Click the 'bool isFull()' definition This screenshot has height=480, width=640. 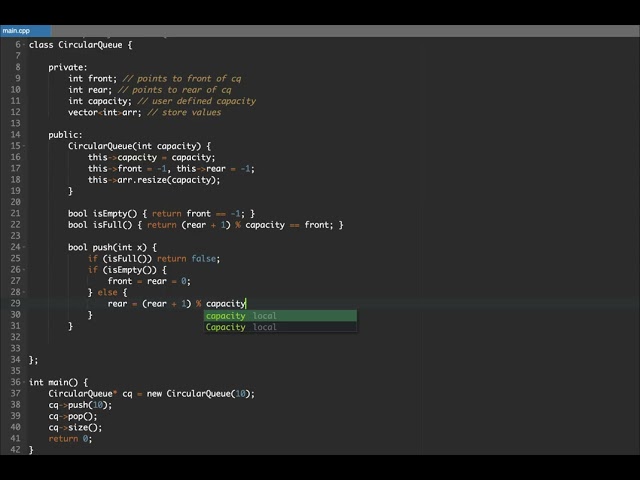pos(206,225)
